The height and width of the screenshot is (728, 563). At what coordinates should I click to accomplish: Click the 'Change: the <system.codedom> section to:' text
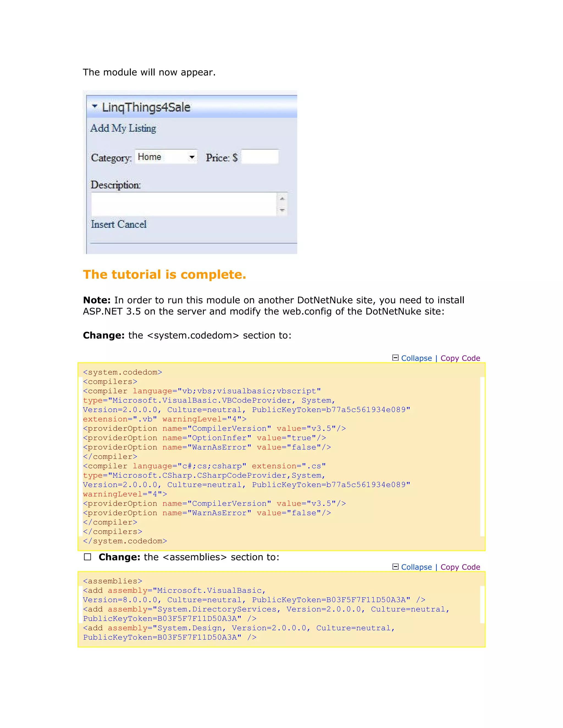pyautogui.click(x=187, y=335)
